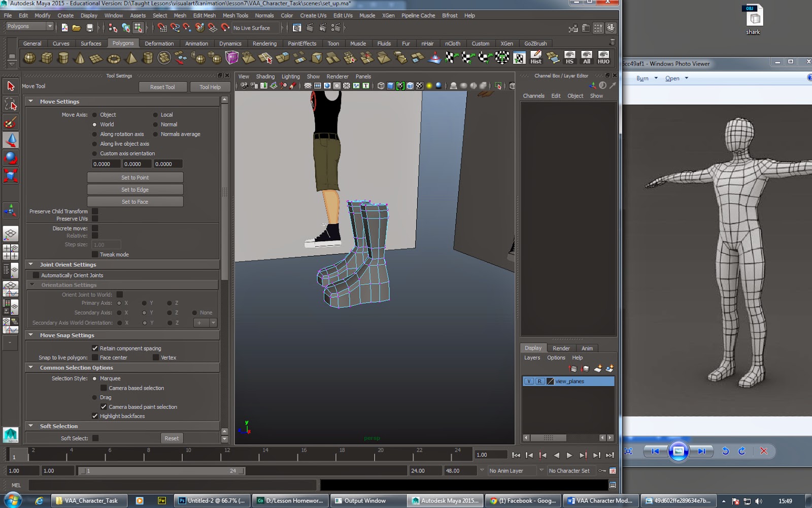The height and width of the screenshot is (508, 812).
Task: Create a polygon cone from the shelf
Action: pos(80,58)
